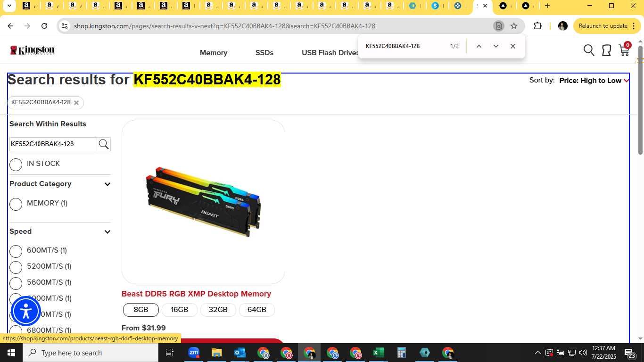Image resolution: width=644 pixels, height=362 pixels.
Task: Open Chrome extensions puzzle icon
Action: (x=537, y=26)
